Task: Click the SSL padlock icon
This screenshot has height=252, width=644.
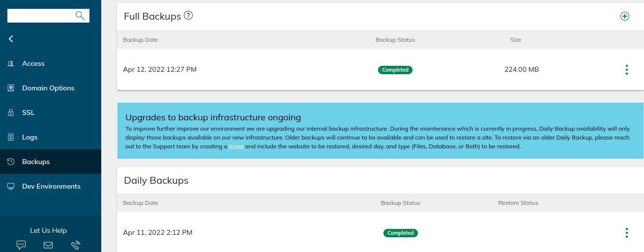Action: point(11,112)
